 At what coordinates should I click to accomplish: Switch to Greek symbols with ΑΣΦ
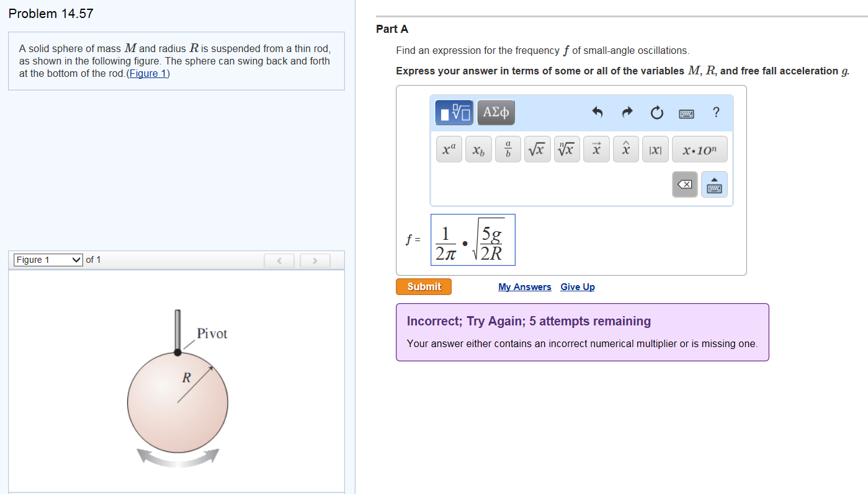tap(495, 112)
